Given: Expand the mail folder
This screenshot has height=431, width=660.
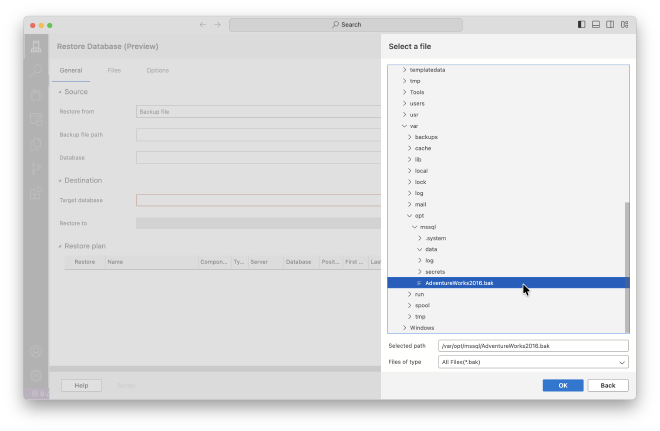Looking at the screenshot, I should coord(409,205).
